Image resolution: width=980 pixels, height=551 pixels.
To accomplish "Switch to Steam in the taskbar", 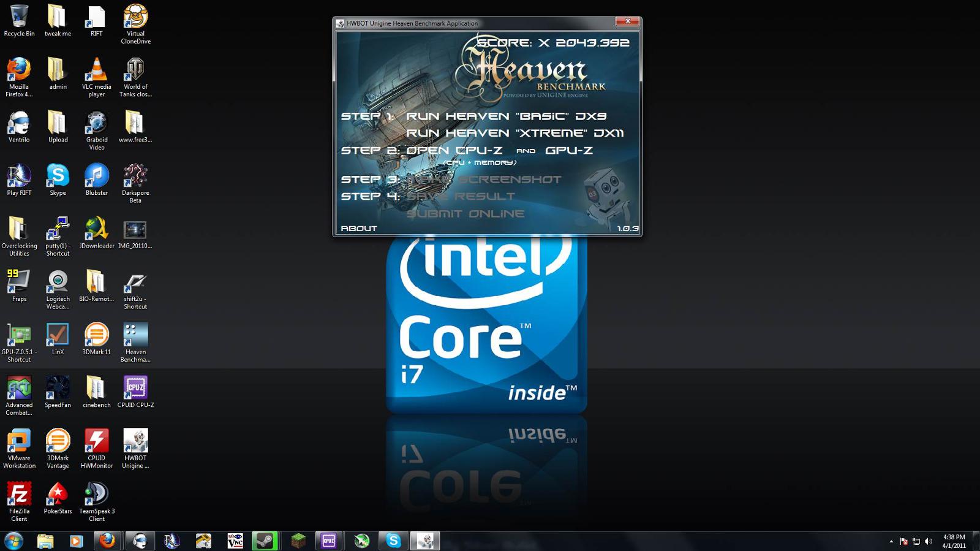I will [265, 541].
